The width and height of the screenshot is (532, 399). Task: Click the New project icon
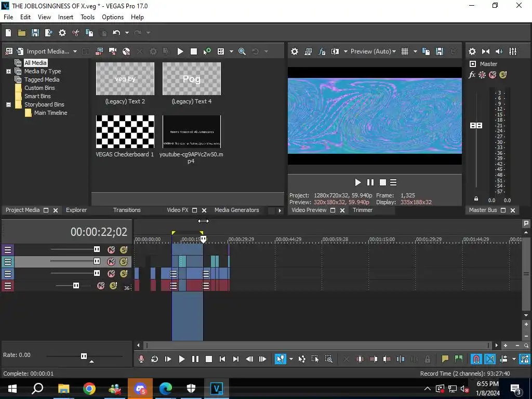[x=8, y=33]
